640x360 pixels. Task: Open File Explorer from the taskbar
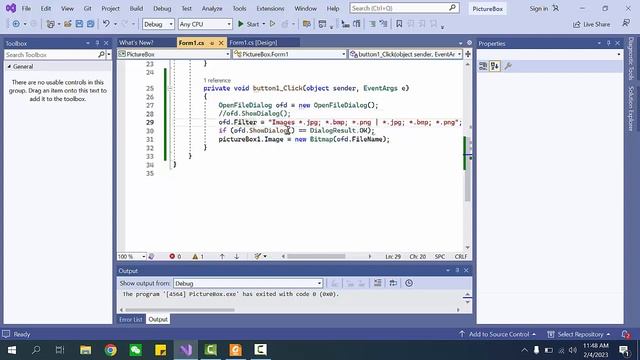pyautogui.click(x=85, y=350)
